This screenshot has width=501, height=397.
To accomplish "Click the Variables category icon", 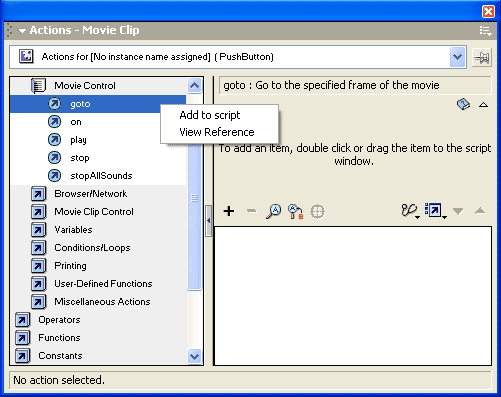I will point(38,230).
